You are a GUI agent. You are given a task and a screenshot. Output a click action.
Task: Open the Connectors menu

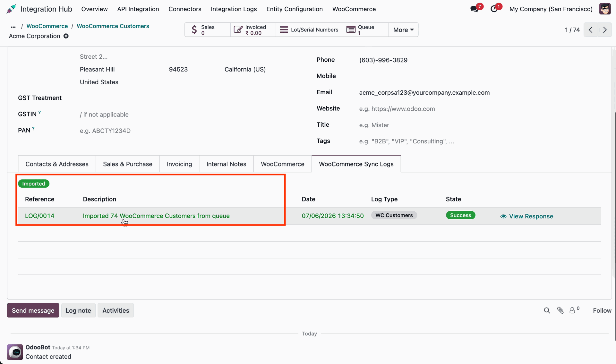(x=185, y=9)
